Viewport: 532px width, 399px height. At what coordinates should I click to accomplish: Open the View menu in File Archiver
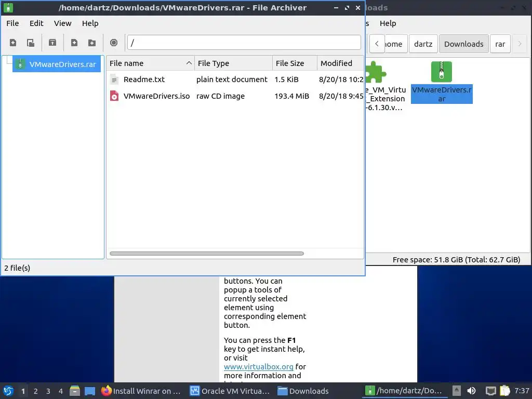63,23
